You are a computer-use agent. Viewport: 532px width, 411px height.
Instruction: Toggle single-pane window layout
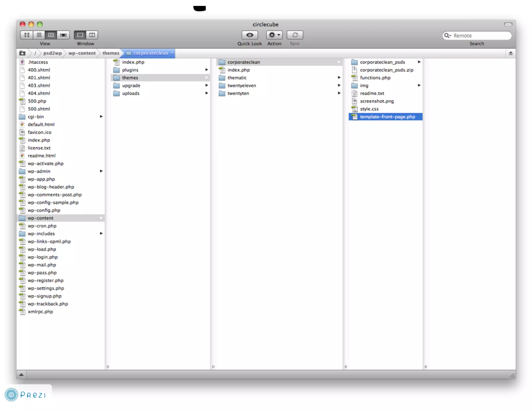[x=80, y=35]
